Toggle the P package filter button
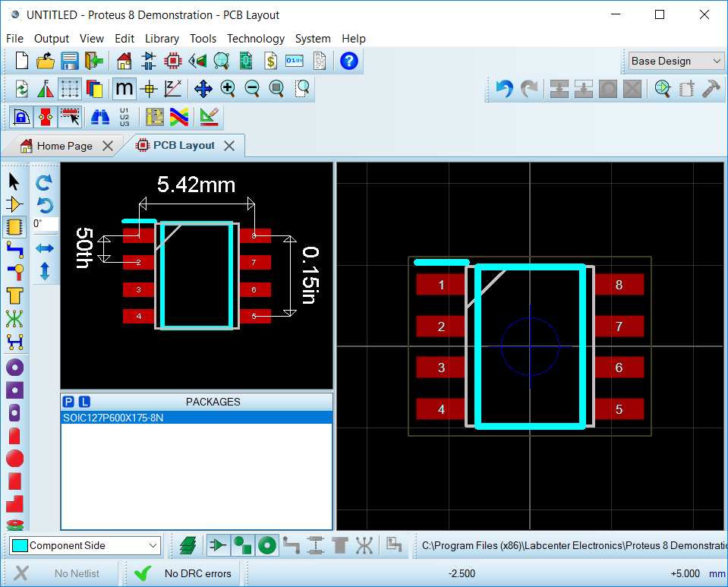 pyautogui.click(x=68, y=402)
